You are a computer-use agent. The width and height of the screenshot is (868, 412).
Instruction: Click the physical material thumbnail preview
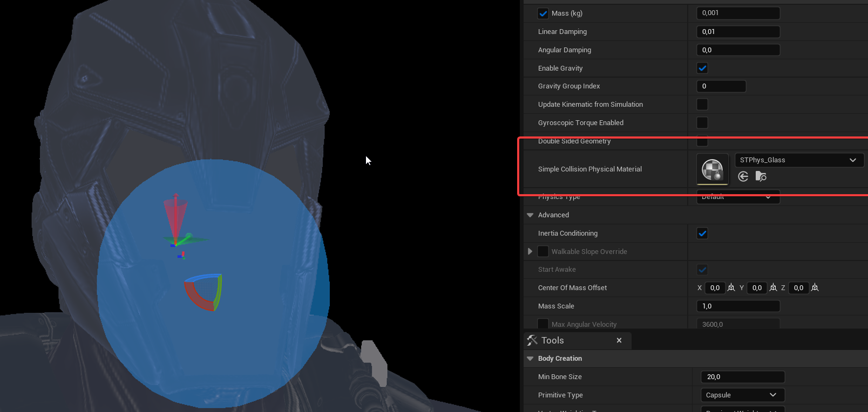point(713,169)
